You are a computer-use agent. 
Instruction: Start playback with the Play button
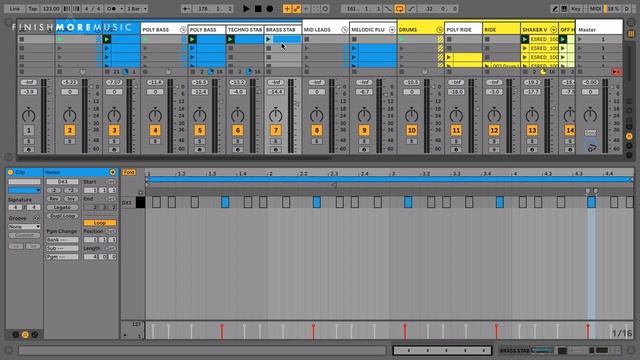coord(246,8)
